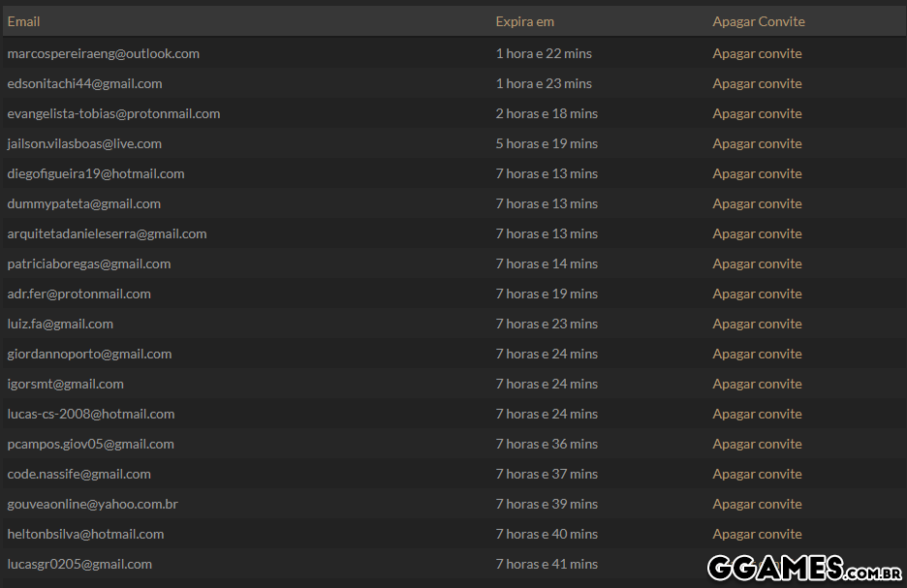Delete the pcampos.giov05@gmail.com invite
The image size is (907, 588).
coord(757,444)
